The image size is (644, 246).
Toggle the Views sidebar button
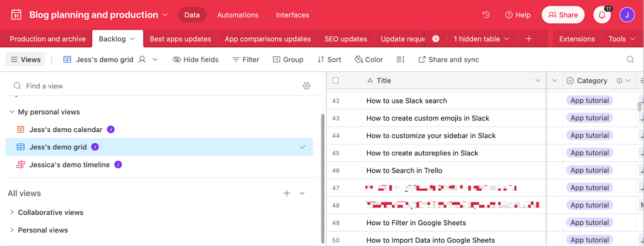25,59
